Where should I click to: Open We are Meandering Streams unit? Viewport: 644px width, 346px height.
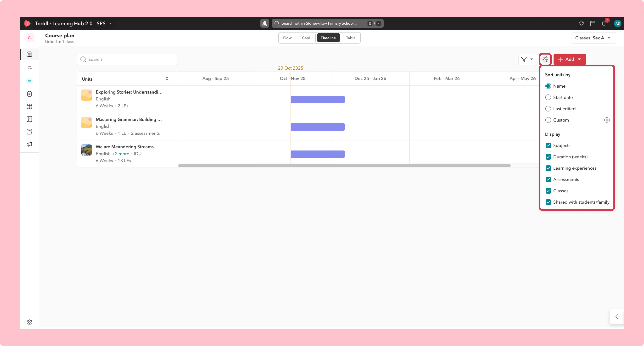125,147
